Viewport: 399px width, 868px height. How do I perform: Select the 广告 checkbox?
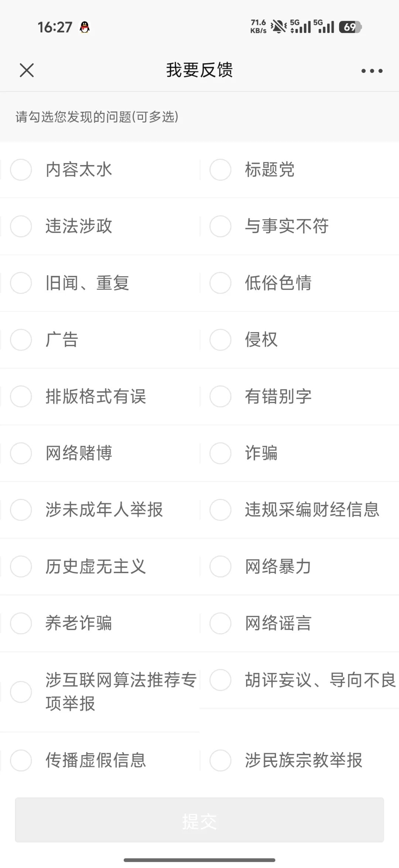21,340
